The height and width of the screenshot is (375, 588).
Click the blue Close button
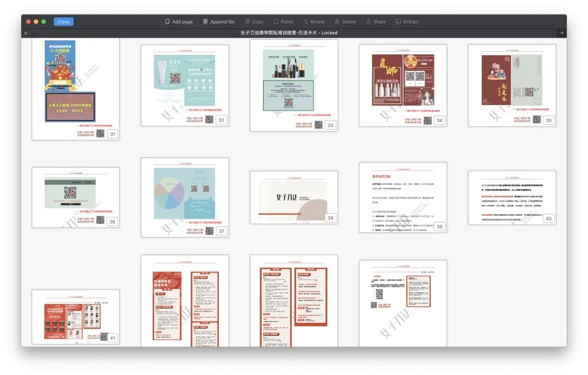(63, 22)
